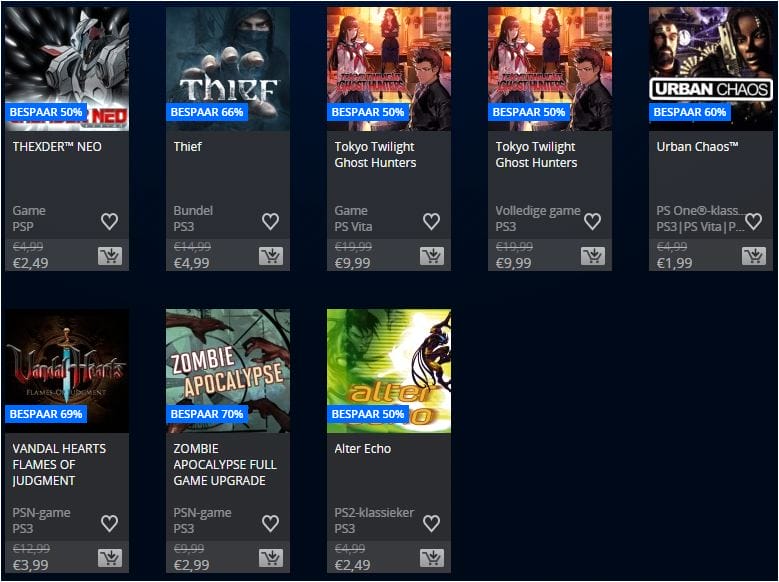
Task: Add THEXDER NEO to cart
Action: coord(110,256)
